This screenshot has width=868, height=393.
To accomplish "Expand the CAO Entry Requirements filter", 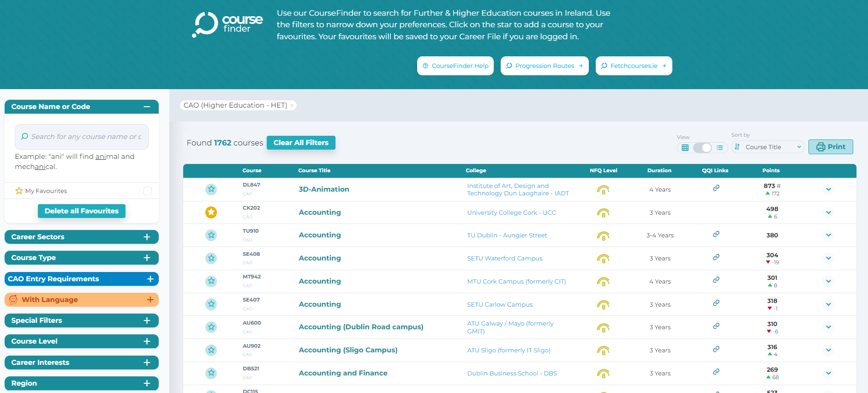I will coord(82,279).
